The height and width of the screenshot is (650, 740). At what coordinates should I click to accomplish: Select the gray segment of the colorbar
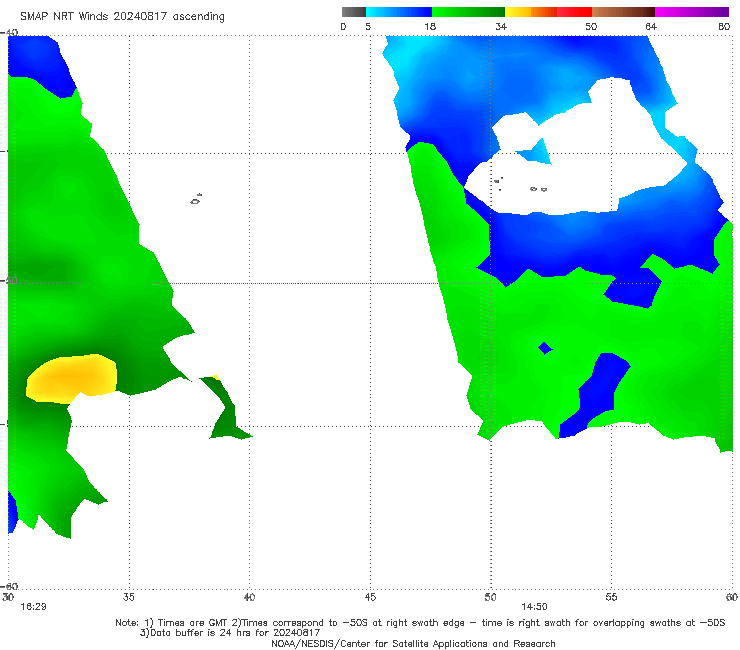[x=354, y=12]
